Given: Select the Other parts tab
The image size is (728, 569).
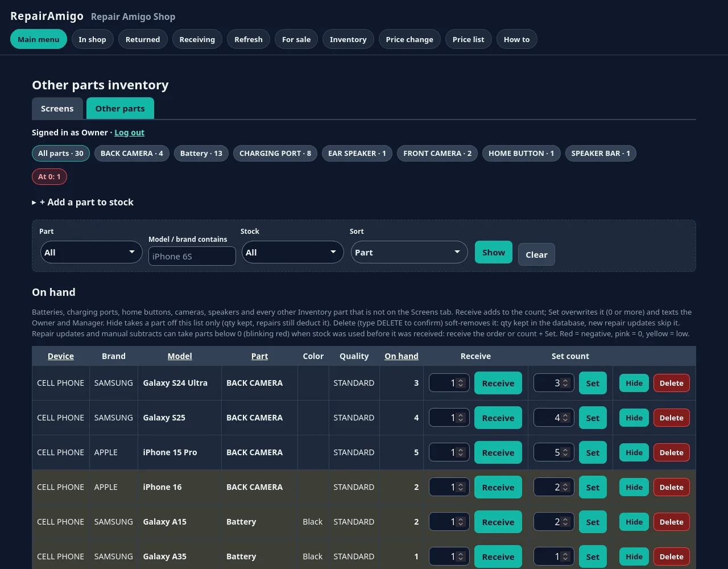Looking at the screenshot, I should pos(120,109).
